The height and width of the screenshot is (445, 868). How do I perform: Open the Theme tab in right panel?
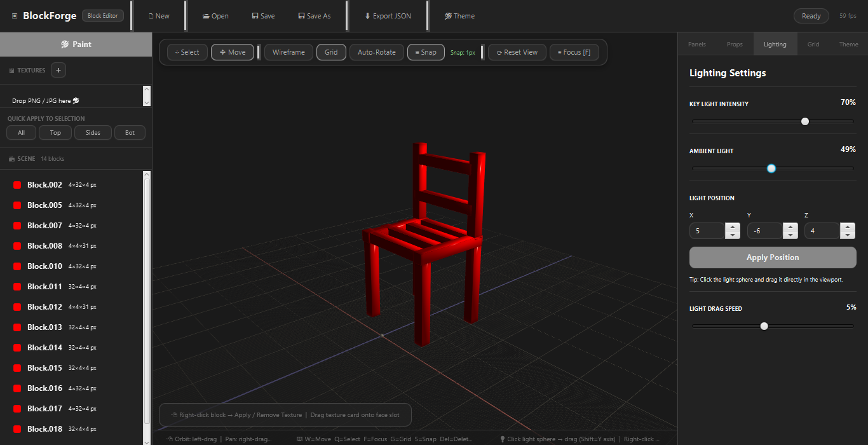click(848, 44)
